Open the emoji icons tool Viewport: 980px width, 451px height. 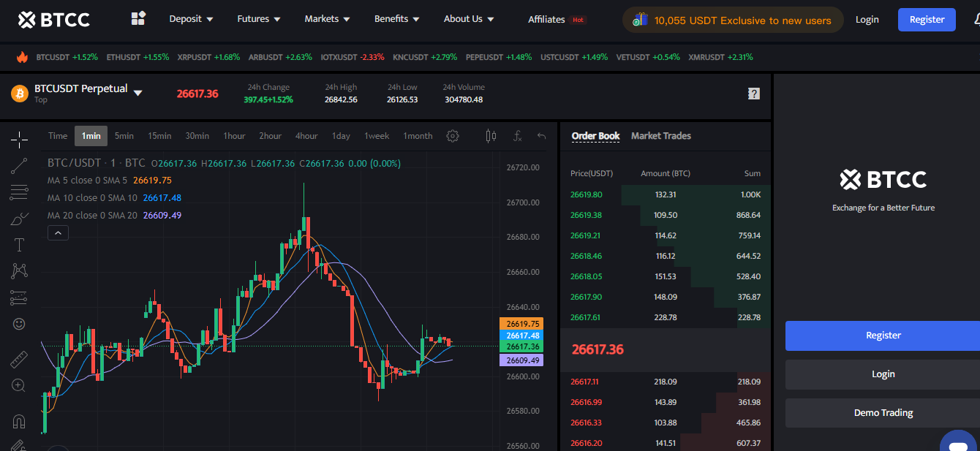(x=19, y=323)
